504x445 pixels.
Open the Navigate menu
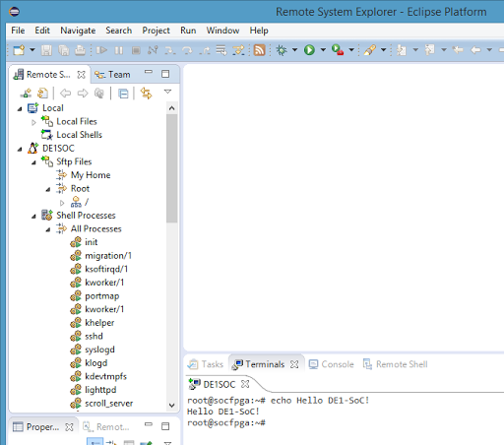click(x=78, y=31)
